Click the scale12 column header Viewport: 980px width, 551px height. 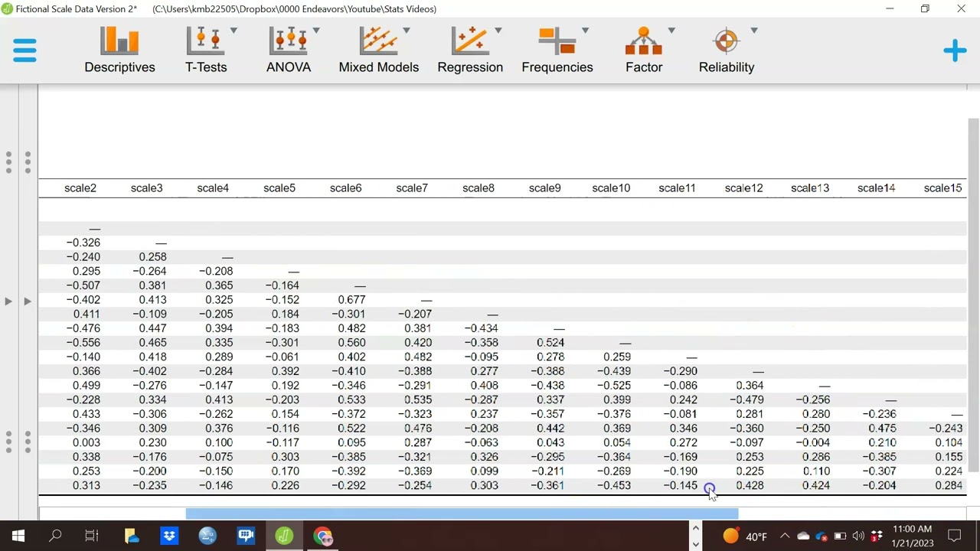pyautogui.click(x=743, y=188)
